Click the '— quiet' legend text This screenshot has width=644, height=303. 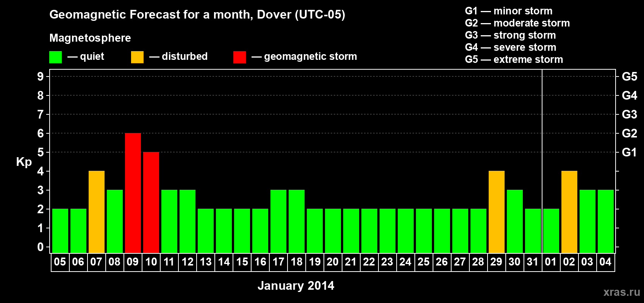pos(86,56)
